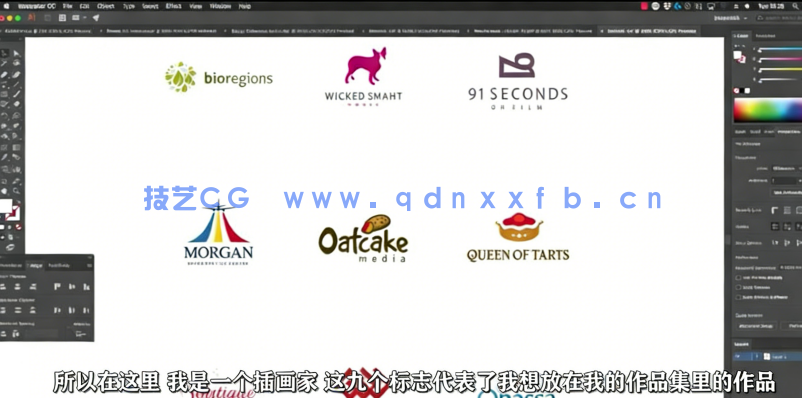Click the Magenta slider in Color panel
The height and width of the screenshot is (398, 802).
(781, 59)
